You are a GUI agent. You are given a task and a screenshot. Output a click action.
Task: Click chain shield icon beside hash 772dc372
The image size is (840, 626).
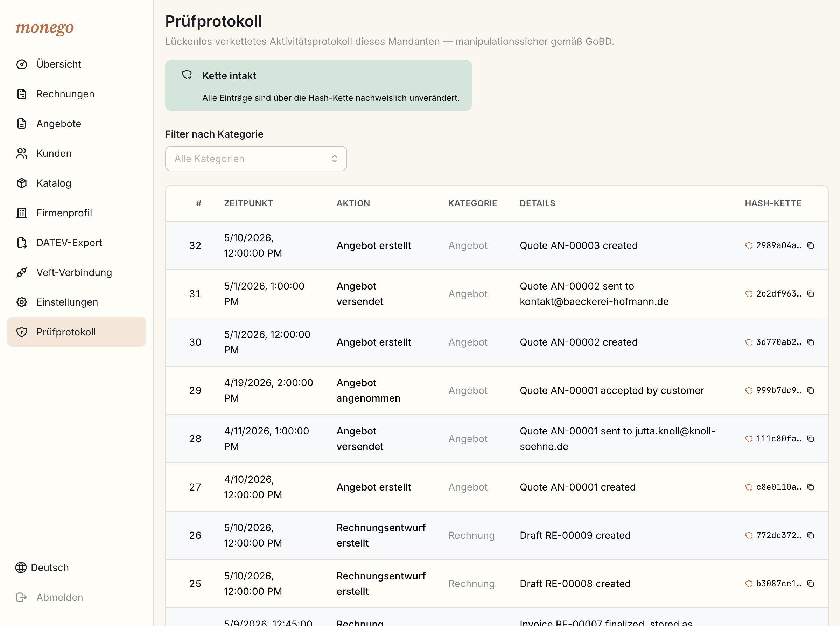click(749, 535)
